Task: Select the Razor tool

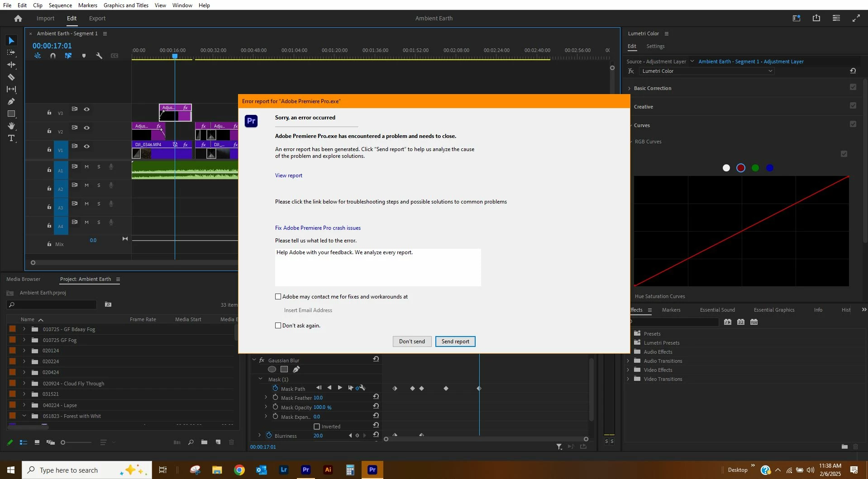Action: click(x=11, y=77)
